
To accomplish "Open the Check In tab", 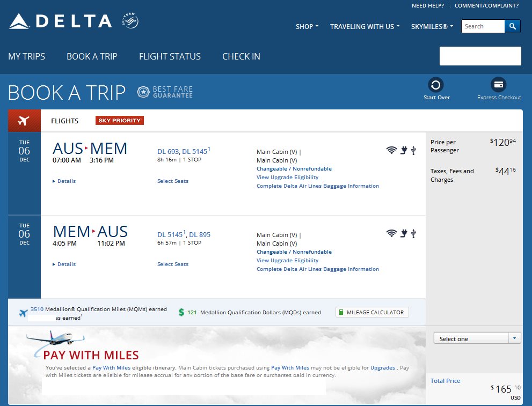I will click(x=241, y=56).
